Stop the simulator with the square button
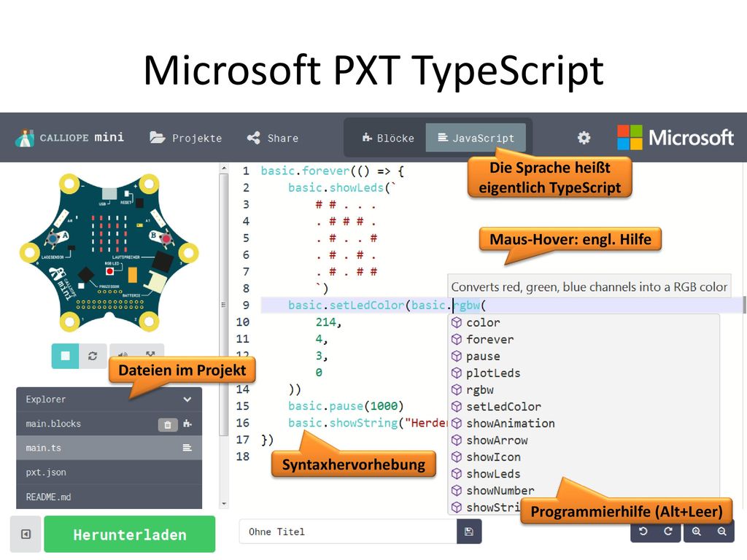747x560 pixels. (x=65, y=356)
